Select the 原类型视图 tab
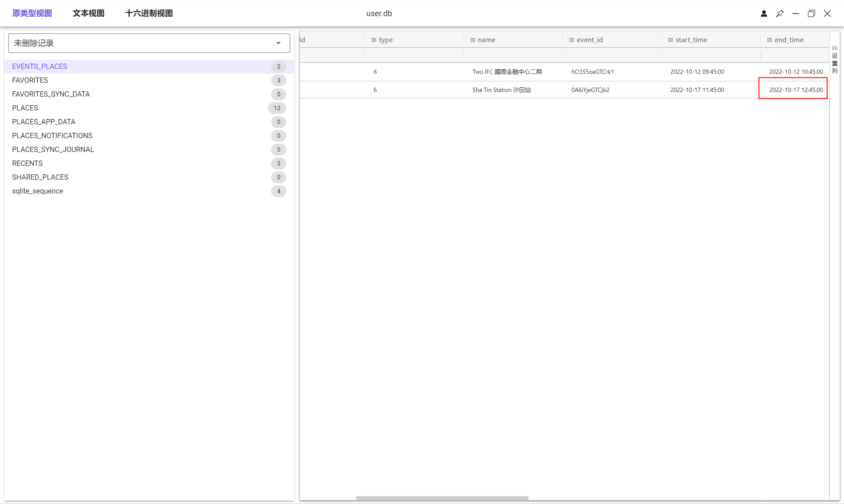 (x=32, y=13)
